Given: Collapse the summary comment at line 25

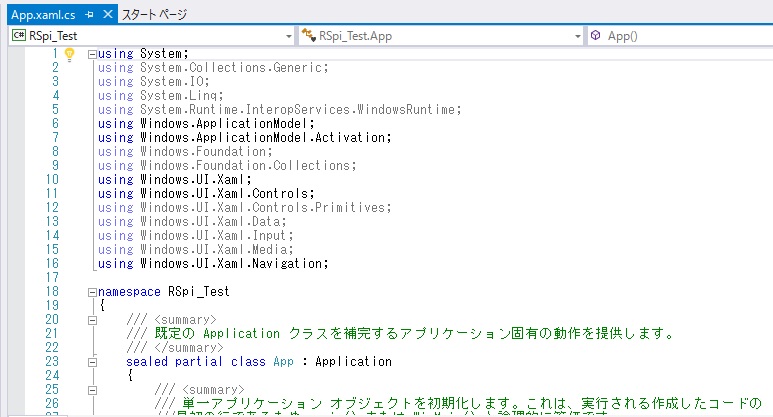Looking at the screenshot, I should pos(92,390).
